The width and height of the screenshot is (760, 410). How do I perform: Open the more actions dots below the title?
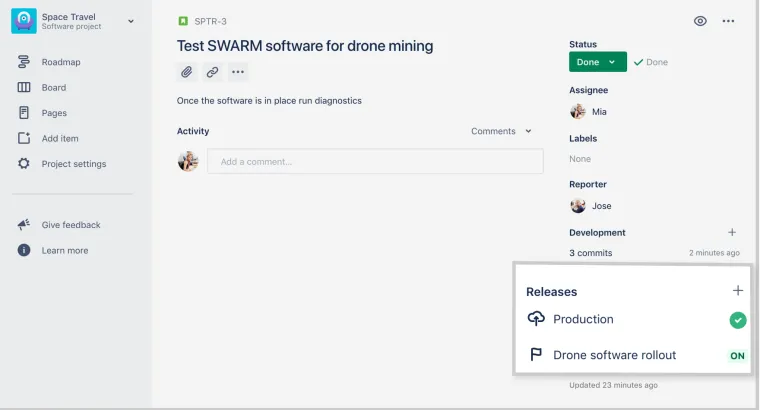pos(238,72)
